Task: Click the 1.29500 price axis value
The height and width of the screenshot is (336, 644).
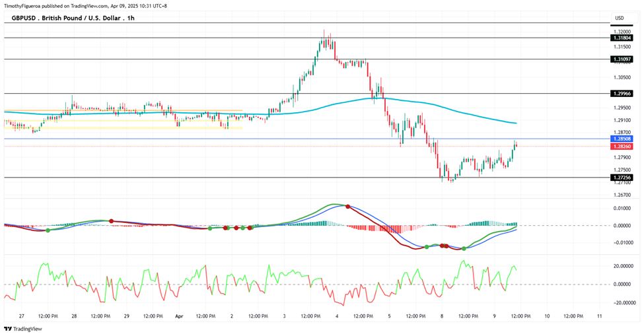Action: [x=622, y=108]
